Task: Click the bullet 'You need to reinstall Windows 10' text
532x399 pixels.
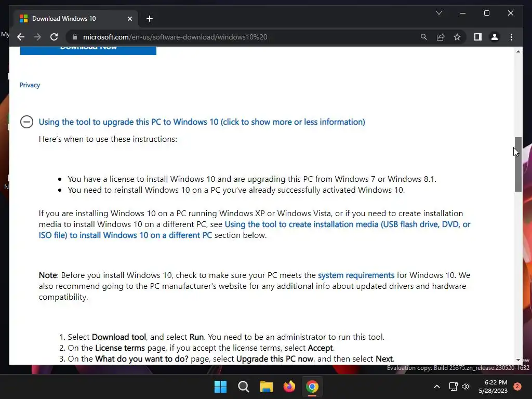Action: (x=236, y=190)
